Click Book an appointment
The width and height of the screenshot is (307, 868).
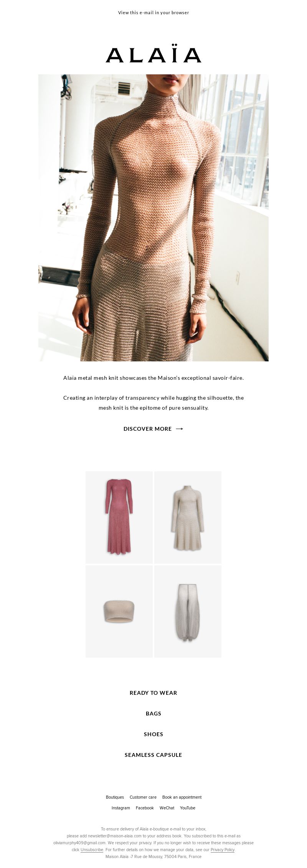point(182,797)
